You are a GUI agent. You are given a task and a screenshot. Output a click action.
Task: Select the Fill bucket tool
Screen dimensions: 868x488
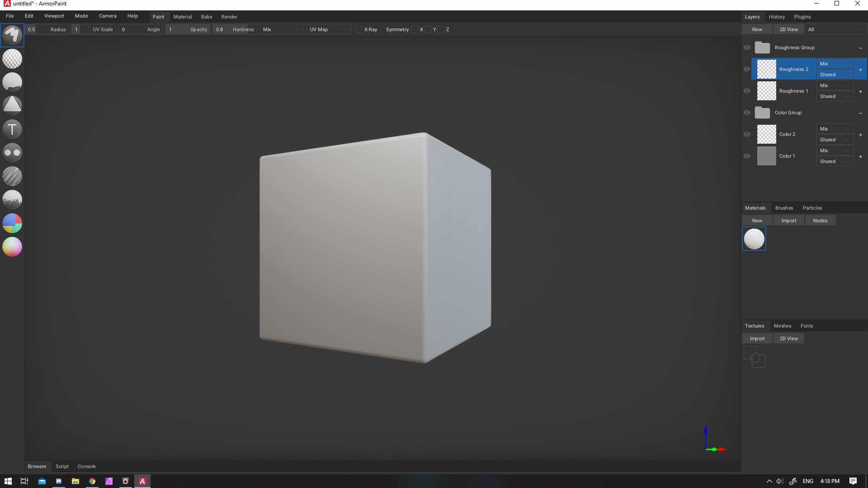point(12,82)
